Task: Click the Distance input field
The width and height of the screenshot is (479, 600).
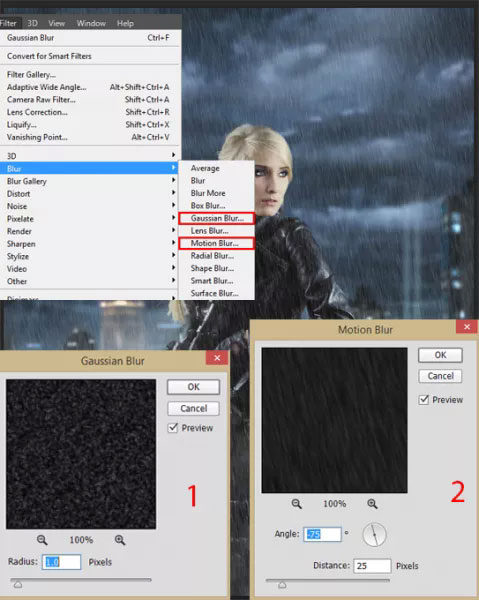Action: [372, 566]
